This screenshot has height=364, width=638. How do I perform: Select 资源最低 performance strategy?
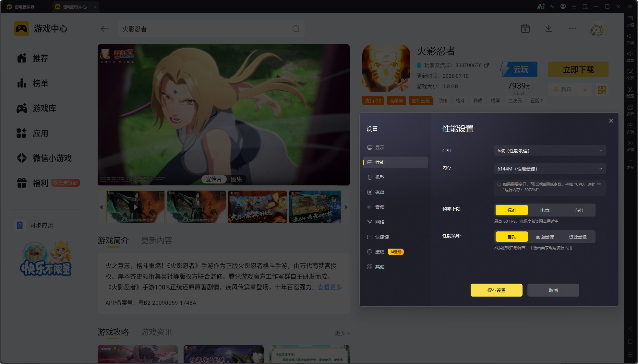point(578,237)
